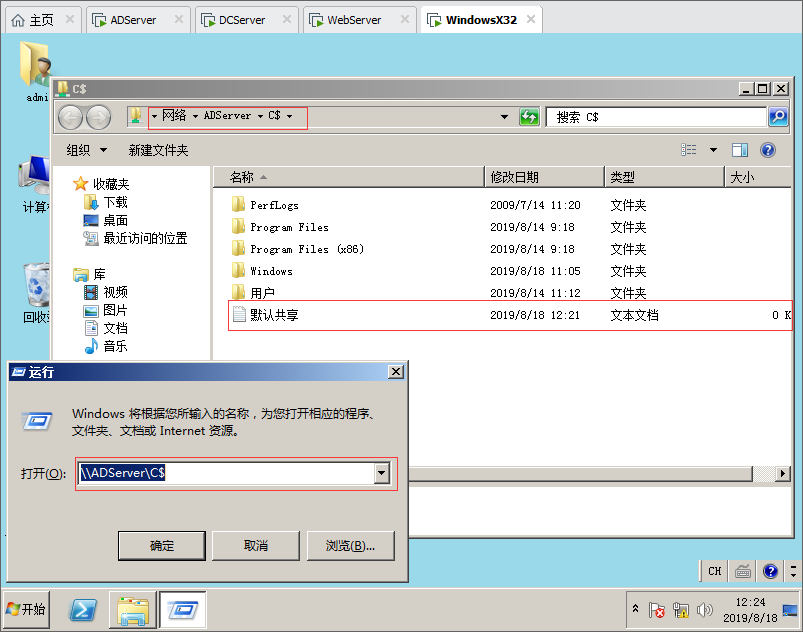Screen dimensions: 803x632
Task: Close the 运行 dialog
Action: click(x=395, y=372)
